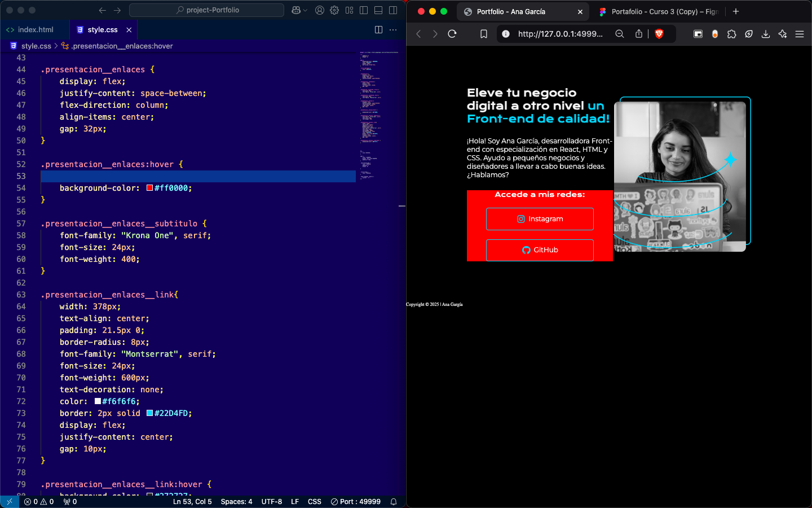
Task: Toggle the primary side bar
Action: 364,10
